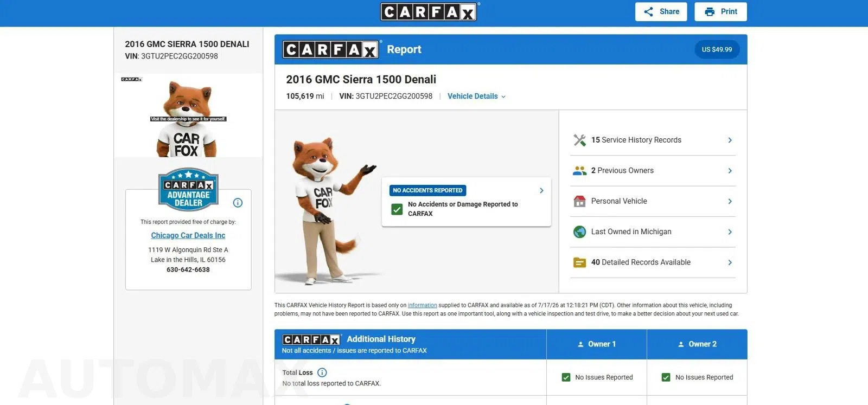
Task: Click the main heading 2016 GMC Sierra 1500 Denali
Action: coord(361,79)
